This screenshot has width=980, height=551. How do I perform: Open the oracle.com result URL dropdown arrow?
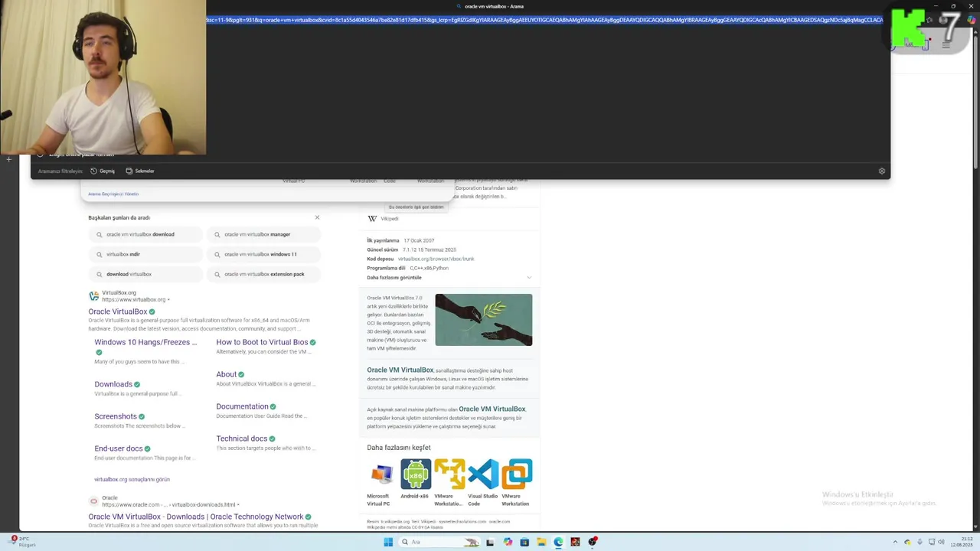point(238,505)
